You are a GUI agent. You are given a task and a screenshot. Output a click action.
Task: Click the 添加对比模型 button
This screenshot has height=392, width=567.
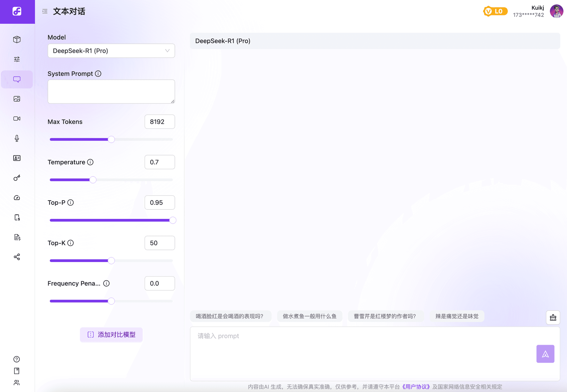tap(111, 334)
